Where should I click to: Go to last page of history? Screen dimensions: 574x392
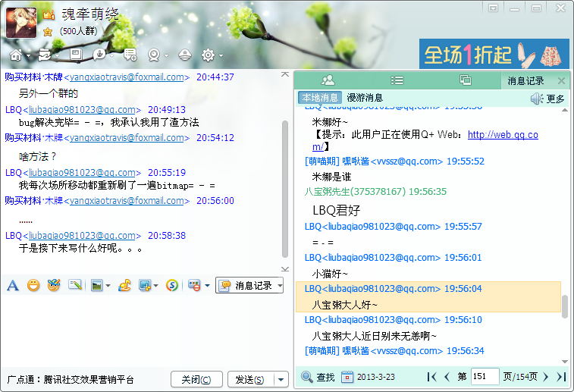click(561, 377)
